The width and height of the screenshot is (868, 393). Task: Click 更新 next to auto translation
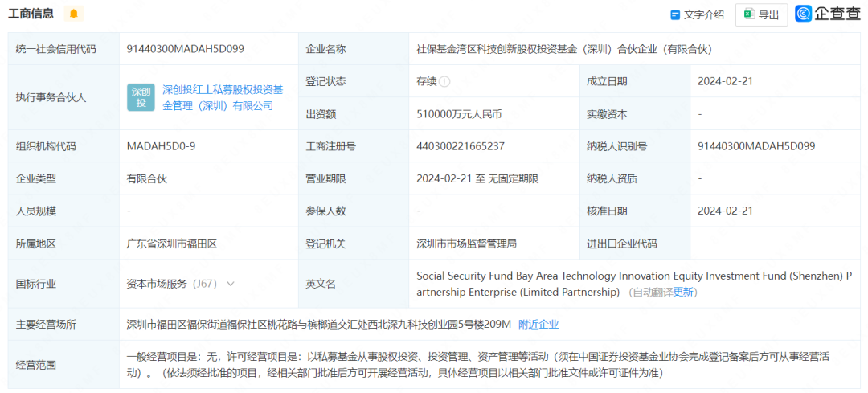click(x=683, y=293)
